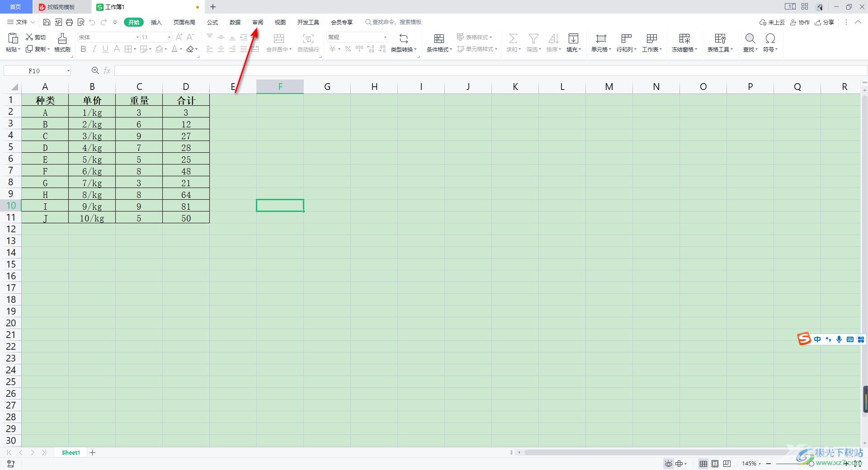This screenshot has height=470, width=868.
Task: Open the font size dropdown showing 11
Action: [x=169, y=37]
